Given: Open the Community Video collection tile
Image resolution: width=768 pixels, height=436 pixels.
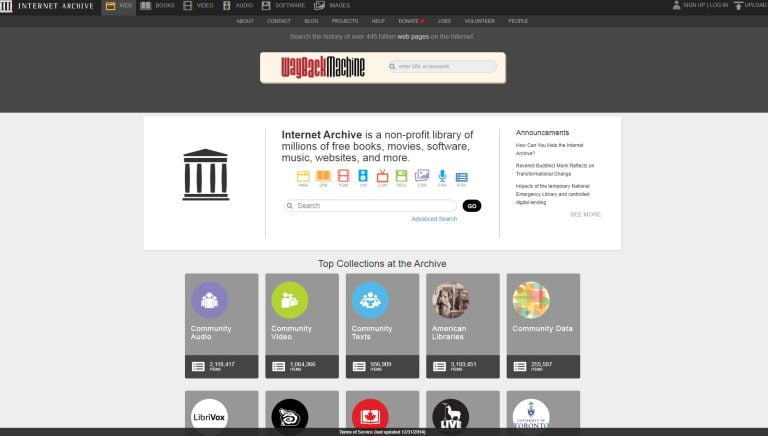Looking at the screenshot, I should (x=302, y=326).
